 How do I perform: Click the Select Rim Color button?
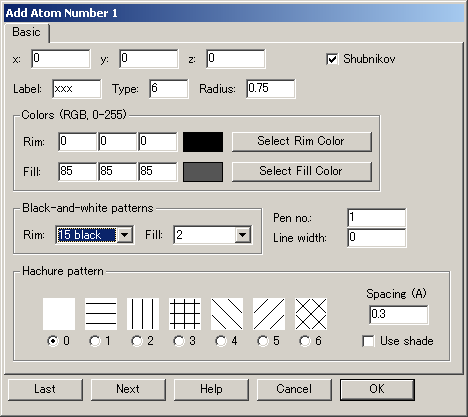[x=302, y=141]
